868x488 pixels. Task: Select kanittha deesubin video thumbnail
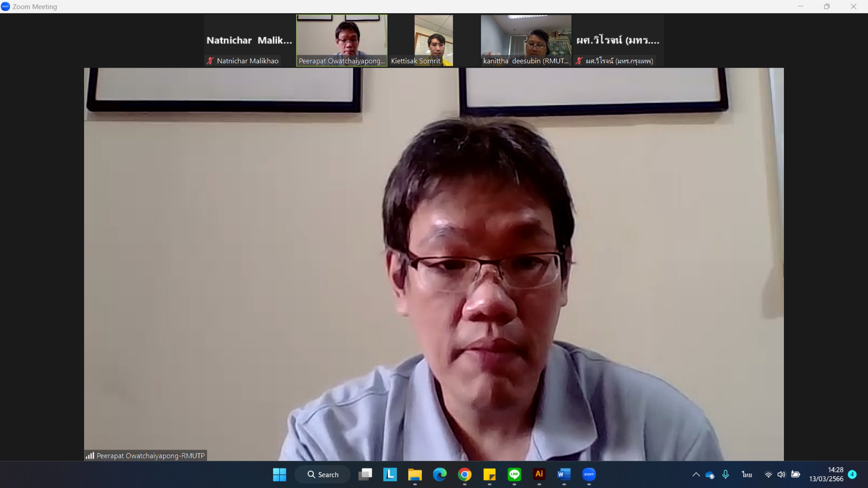[x=526, y=40]
